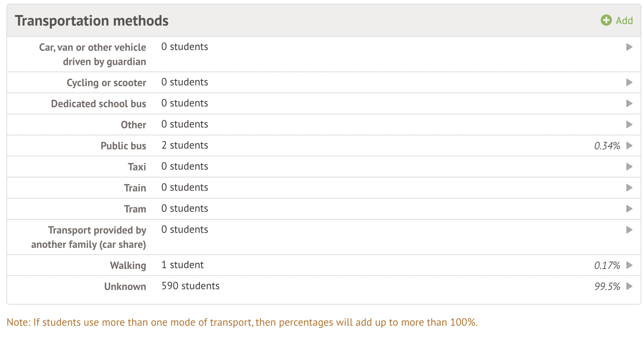The height and width of the screenshot is (337, 644).
Task: Click the Unknown row label
Action: tap(125, 287)
